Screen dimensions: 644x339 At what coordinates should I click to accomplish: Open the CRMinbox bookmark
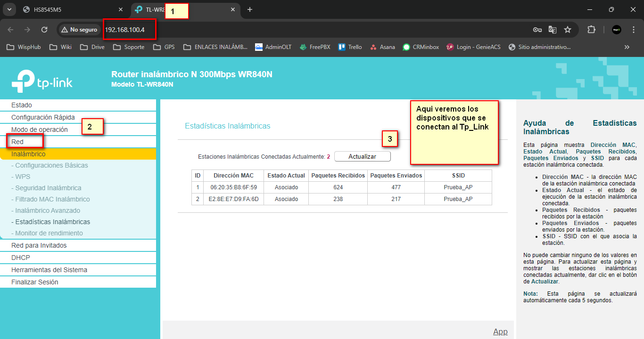click(x=421, y=47)
